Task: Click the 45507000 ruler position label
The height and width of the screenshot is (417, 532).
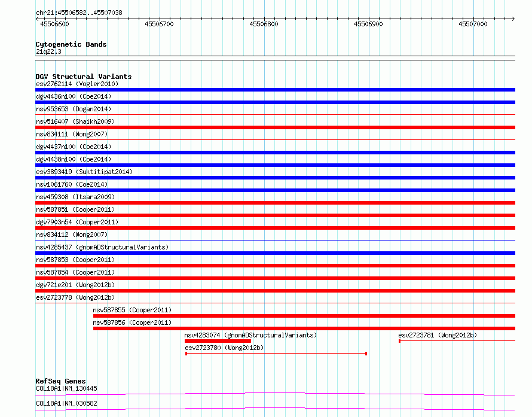Action: [473, 24]
